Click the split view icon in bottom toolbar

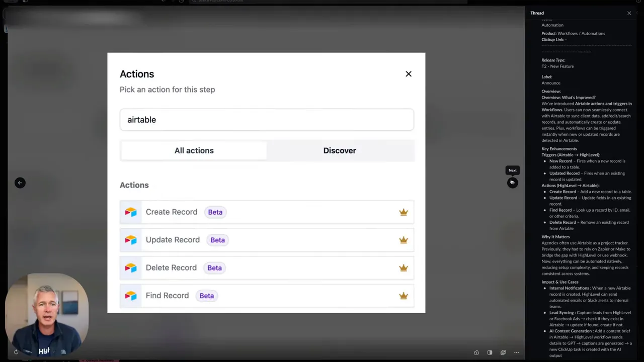[x=490, y=352]
